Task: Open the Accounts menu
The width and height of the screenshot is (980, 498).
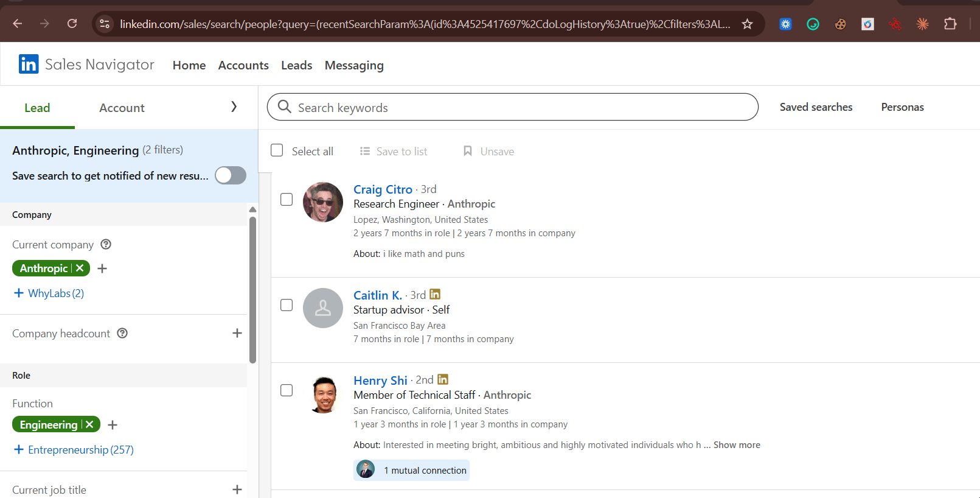Action: 243,65
